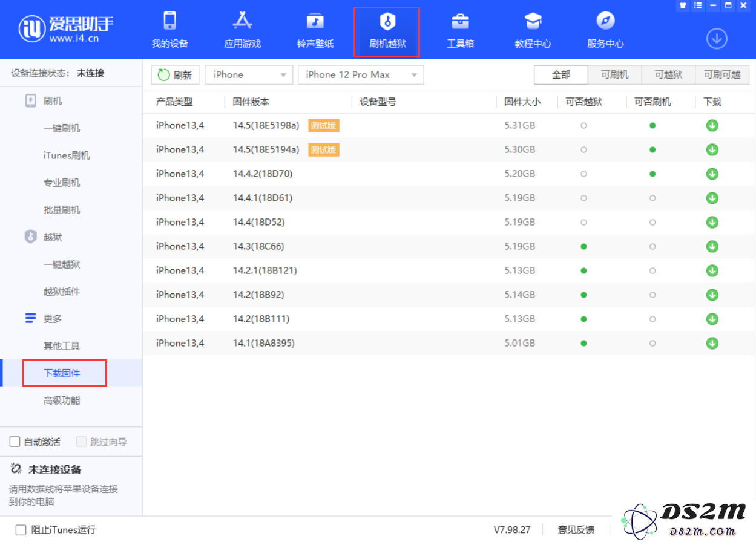Select 高级功能 in sidebar

point(62,400)
